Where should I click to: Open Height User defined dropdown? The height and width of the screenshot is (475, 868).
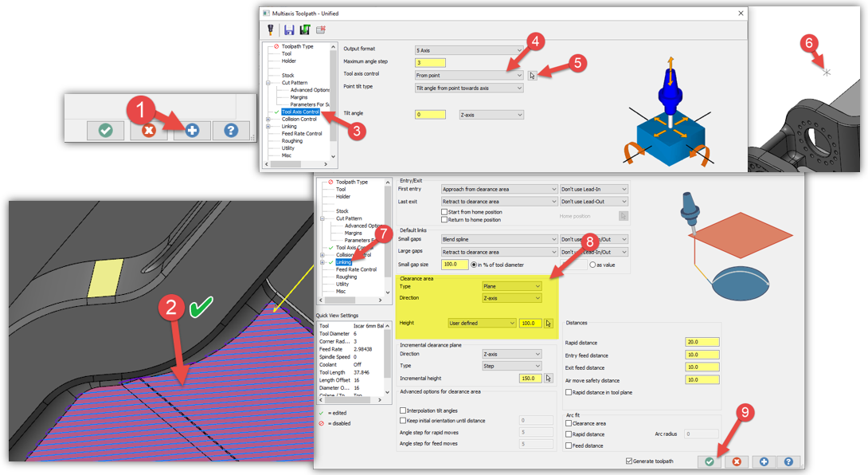(482, 323)
